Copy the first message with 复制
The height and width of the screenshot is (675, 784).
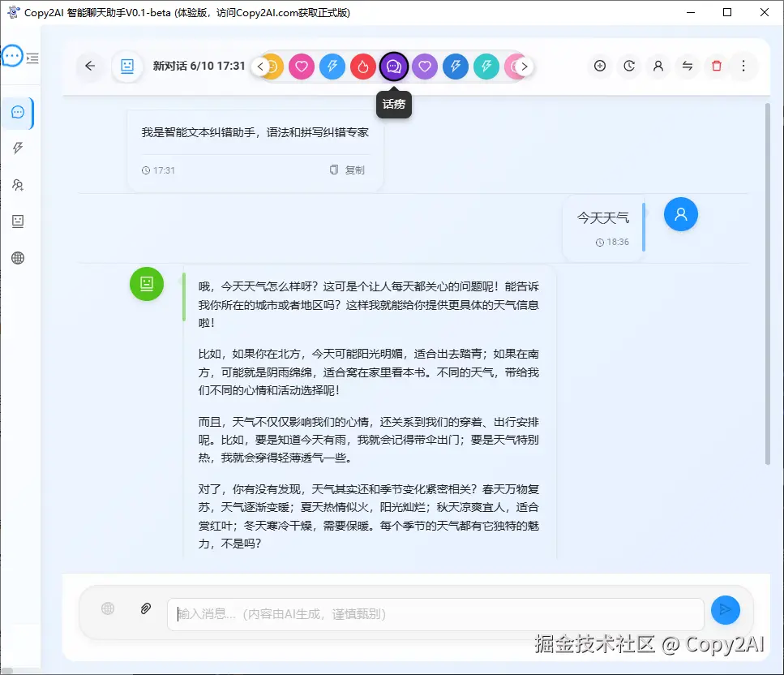pos(348,170)
